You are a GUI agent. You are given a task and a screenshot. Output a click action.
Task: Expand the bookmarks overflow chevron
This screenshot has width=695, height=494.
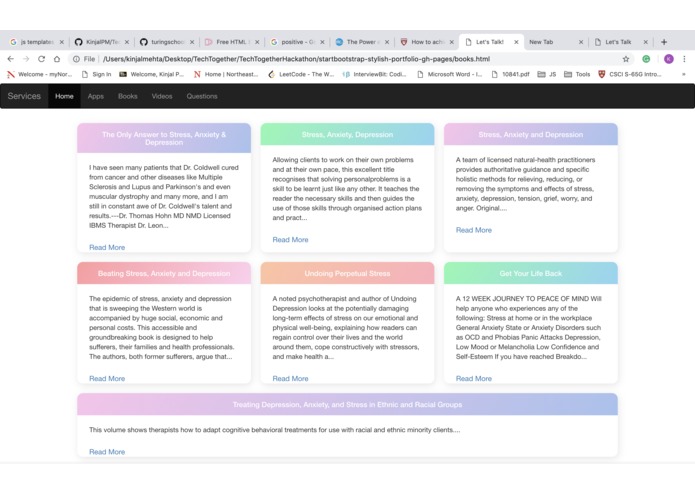[x=684, y=74]
